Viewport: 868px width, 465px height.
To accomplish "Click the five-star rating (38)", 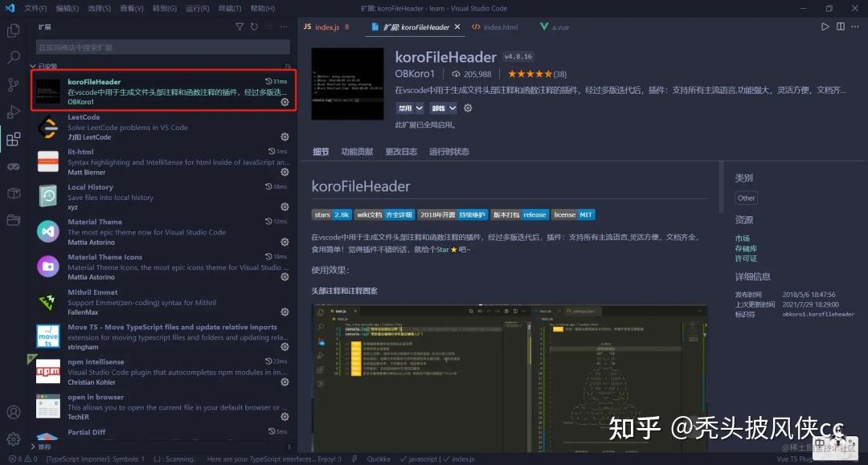I will [537, 74].
